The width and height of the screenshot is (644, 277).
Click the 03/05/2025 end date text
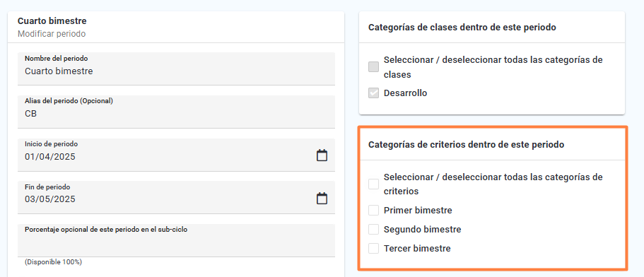point(50,199)
